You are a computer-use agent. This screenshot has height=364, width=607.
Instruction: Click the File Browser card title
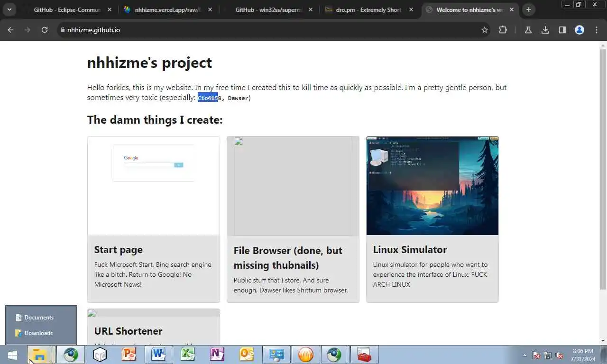click(288, 258)
